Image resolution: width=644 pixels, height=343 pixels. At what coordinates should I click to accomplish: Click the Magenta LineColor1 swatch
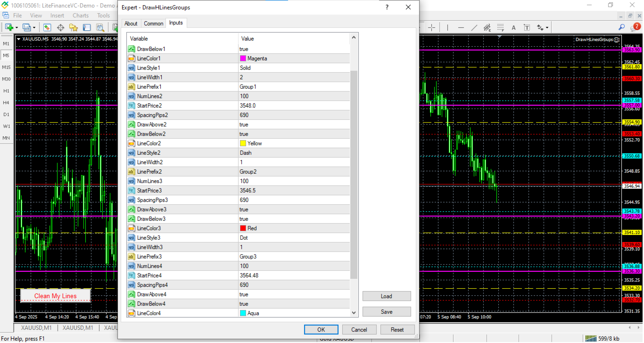(x=243, y=59)
